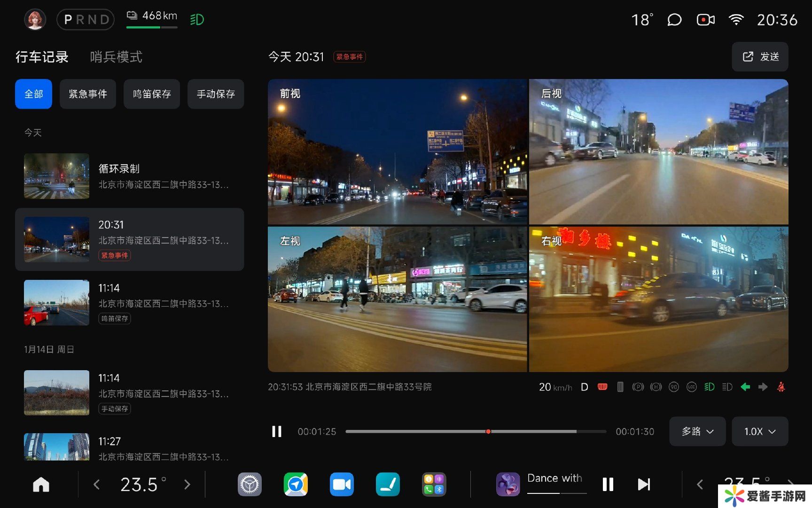This screenshot has height=508, width=812.
Task: Tap the dashcam recording status icon
Action: click(x=705, y=20)
